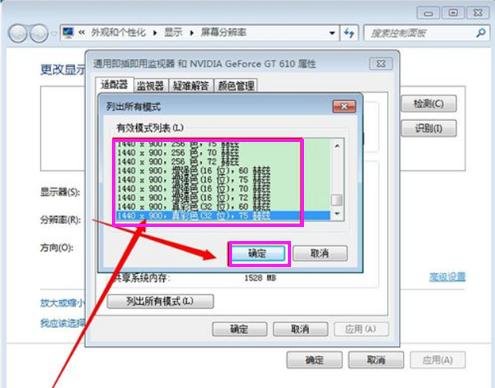This screenshot has width=495, height=388.
Task: Open the 适配器 tab
Action: pos(114,85)
